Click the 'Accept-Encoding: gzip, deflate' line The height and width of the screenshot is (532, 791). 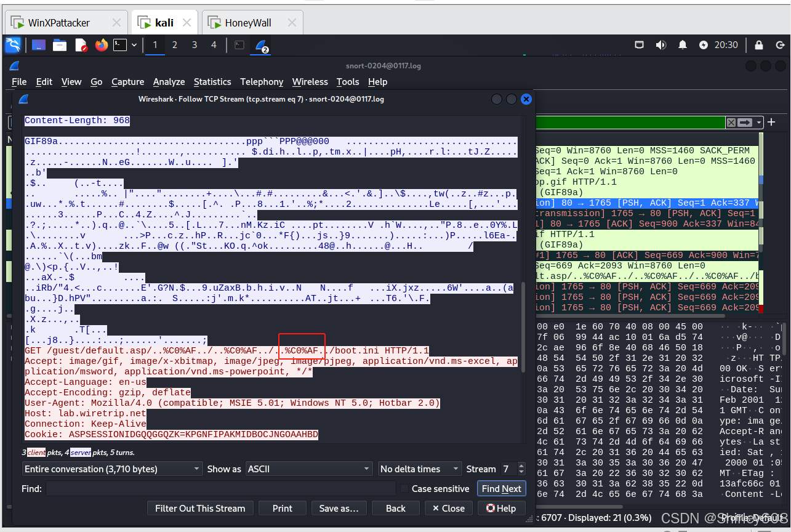pyautogui.click(x=108, y=393)
